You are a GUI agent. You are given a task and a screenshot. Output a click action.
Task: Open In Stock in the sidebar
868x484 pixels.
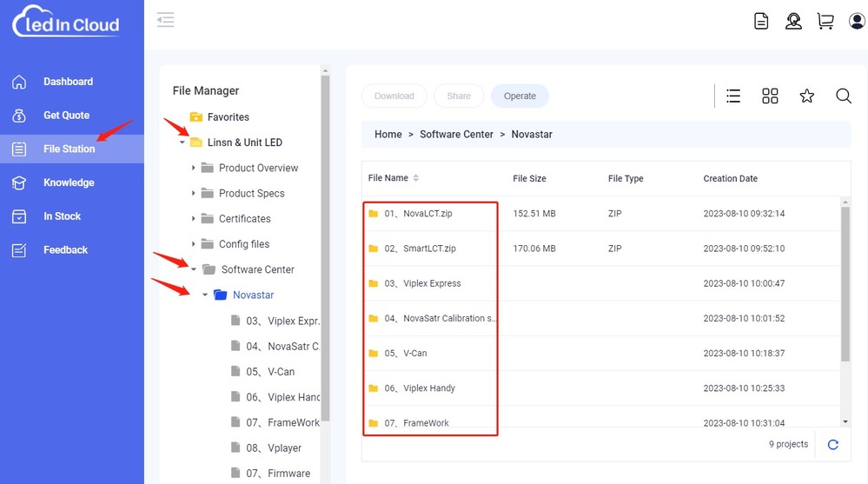62,216
